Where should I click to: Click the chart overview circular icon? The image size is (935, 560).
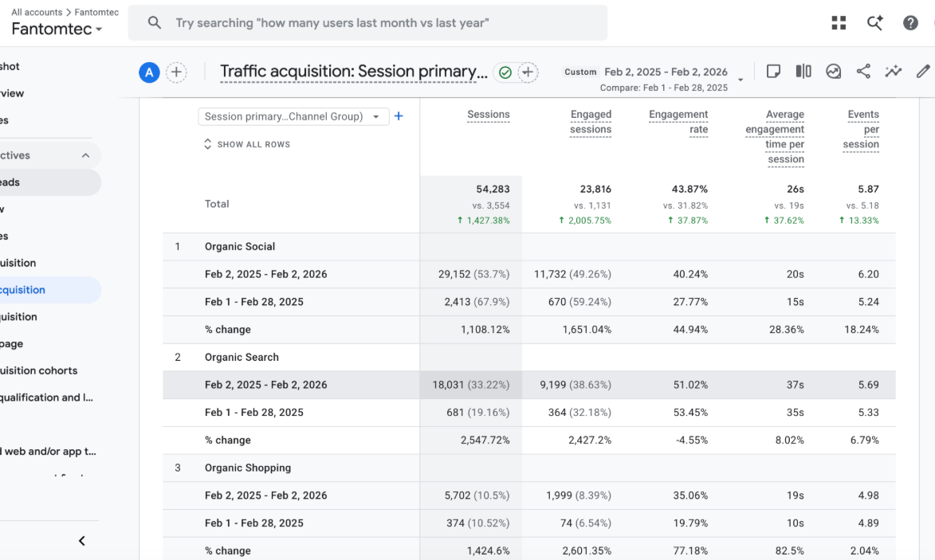pyautogui.click(x=833, y=72)
